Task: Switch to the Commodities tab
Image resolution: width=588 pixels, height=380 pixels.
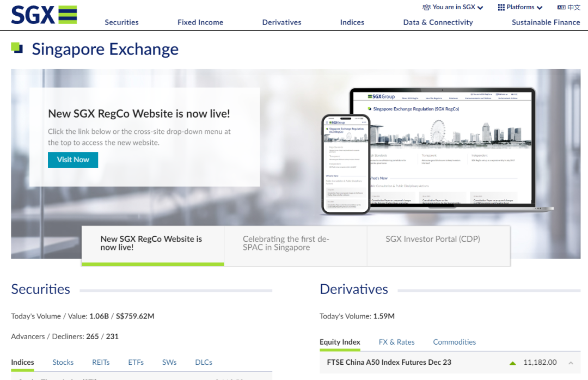Action: pyautogui.click(x=455, y=342)
